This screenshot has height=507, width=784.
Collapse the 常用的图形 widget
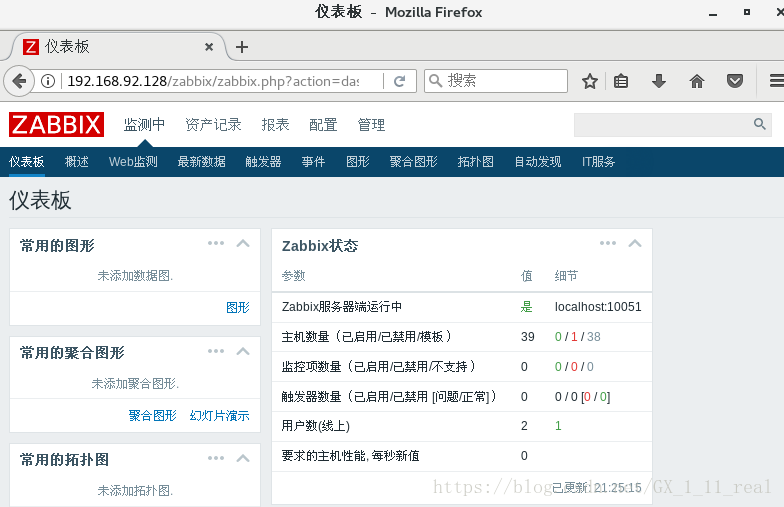click(x=243, y=244)
